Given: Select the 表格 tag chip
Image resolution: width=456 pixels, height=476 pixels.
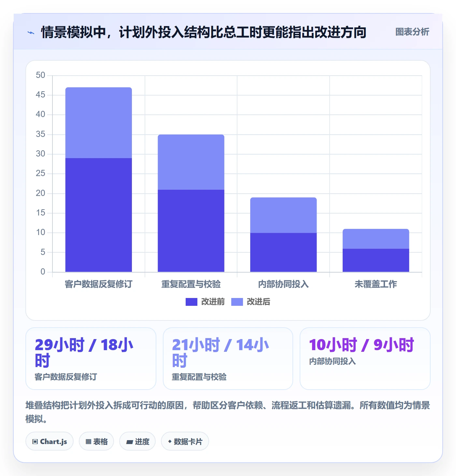Looking at the screenshot, I should click(x=96, y=441).
